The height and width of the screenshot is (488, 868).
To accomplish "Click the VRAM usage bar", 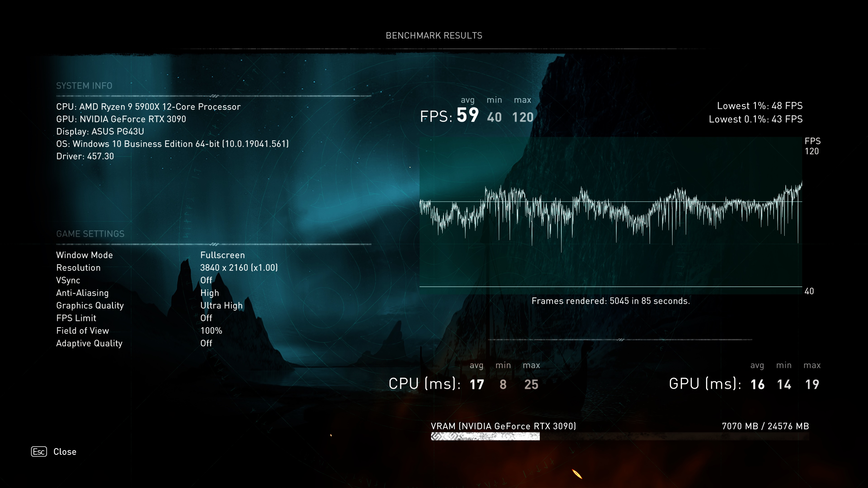I will coord(485,436).
